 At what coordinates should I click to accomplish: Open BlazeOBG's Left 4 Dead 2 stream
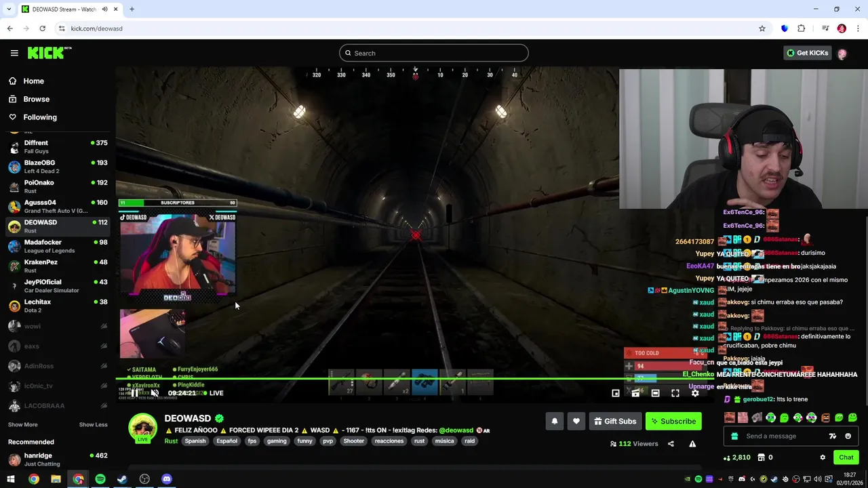tap(58, 167)
